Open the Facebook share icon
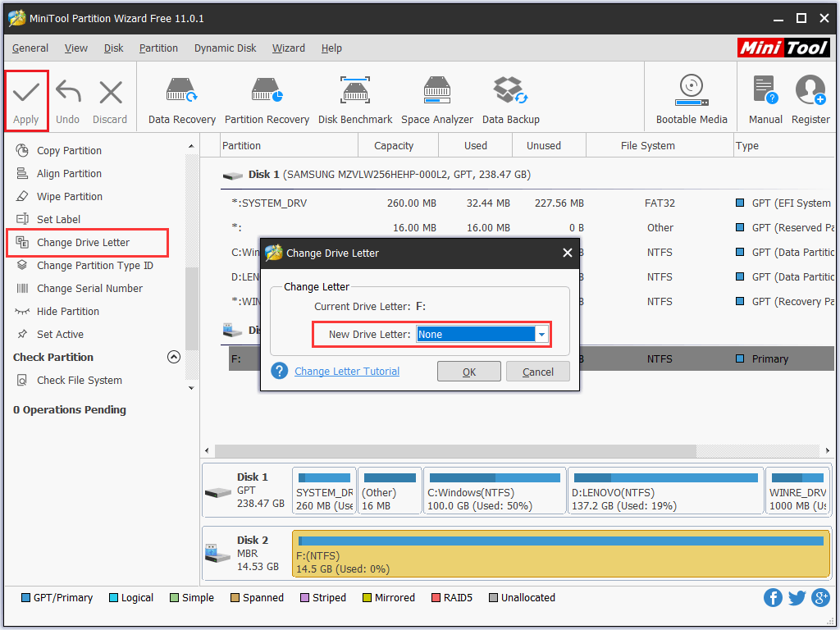The height and width of the screenshot is (630, 840). (x=773, y=597)
